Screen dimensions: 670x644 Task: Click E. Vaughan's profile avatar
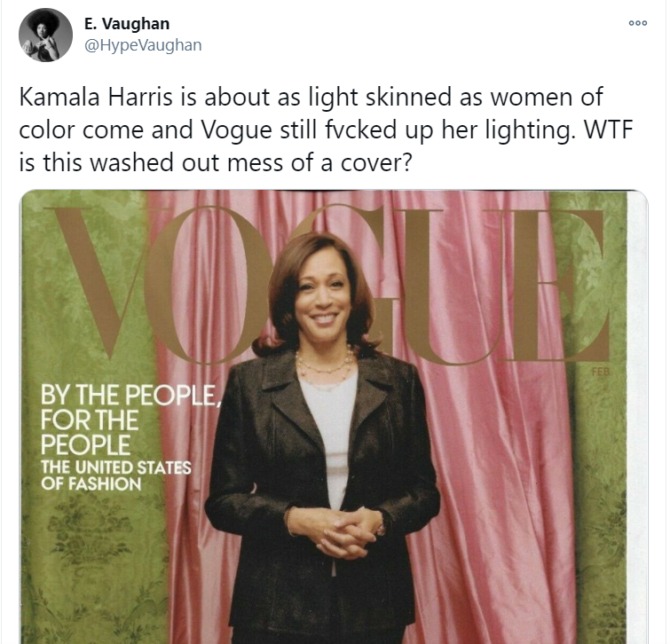[x=46, y=35]
